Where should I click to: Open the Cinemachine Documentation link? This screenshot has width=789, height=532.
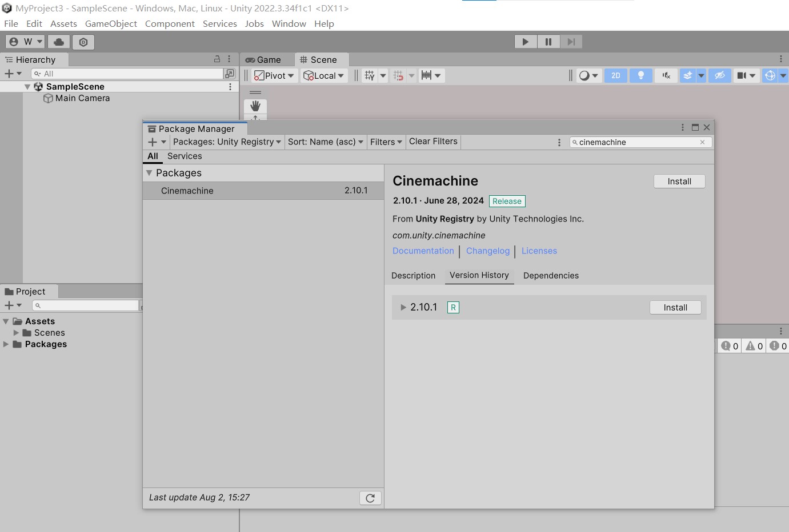pos(423,251)
